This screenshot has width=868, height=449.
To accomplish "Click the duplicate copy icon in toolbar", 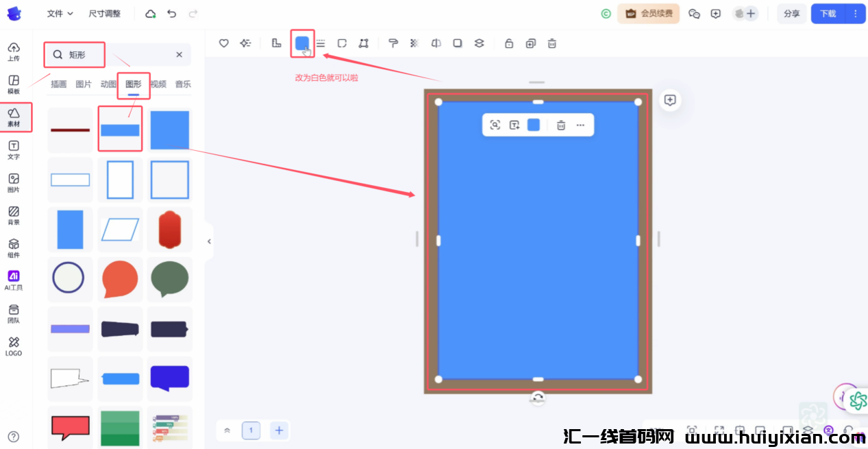I will tap(530, 43).
